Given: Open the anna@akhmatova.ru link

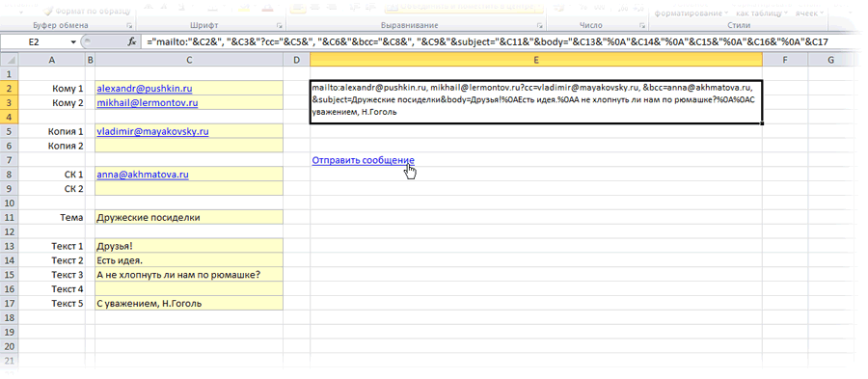Looking at the screenshot, I should (143, 175).
